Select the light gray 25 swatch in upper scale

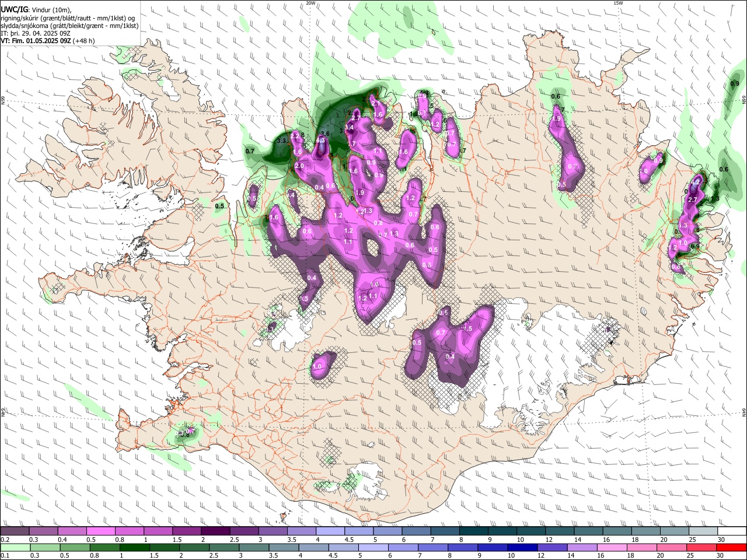[703, 531]
